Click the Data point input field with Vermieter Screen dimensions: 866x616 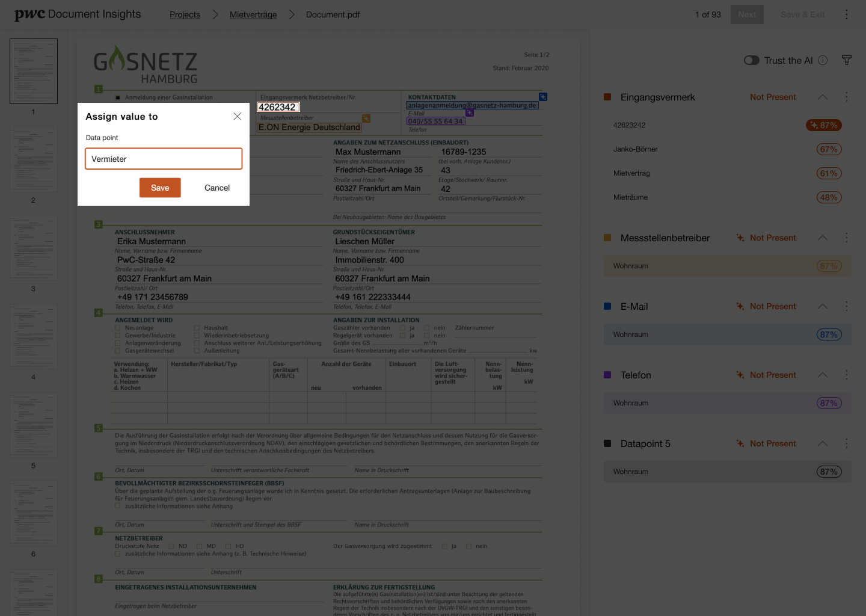coord(164,159)
